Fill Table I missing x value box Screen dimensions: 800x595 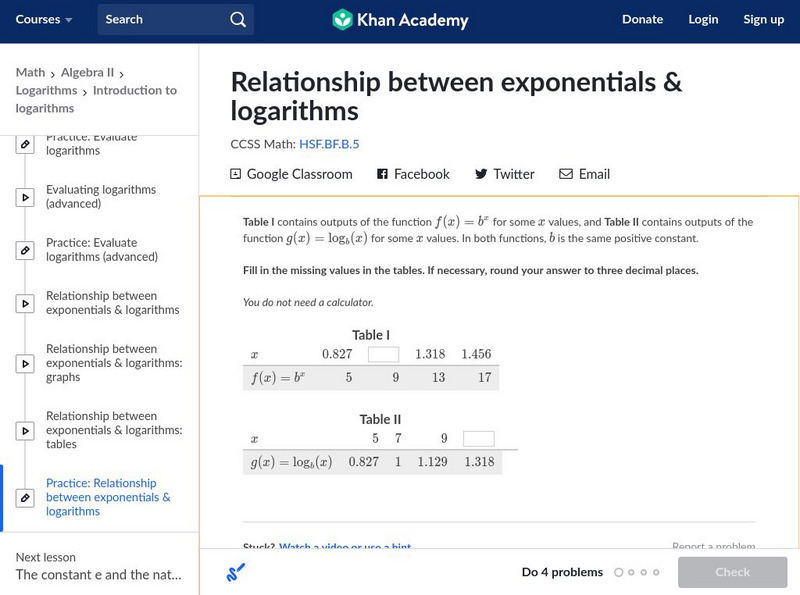(383, 354)
